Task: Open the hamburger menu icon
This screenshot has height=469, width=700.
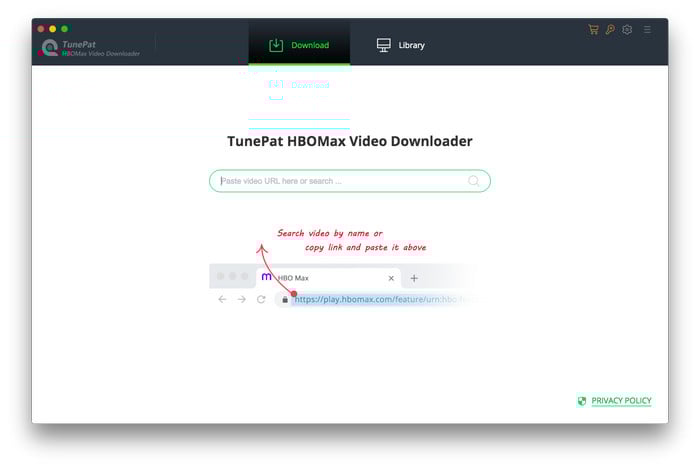Action: coord(647,29)
